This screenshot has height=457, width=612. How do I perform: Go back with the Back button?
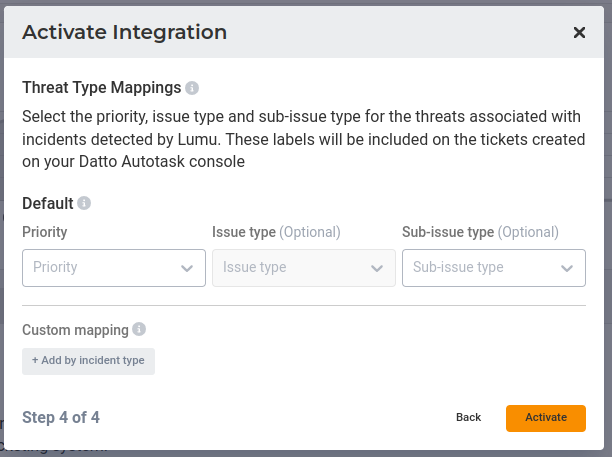[x=468, y=417]
